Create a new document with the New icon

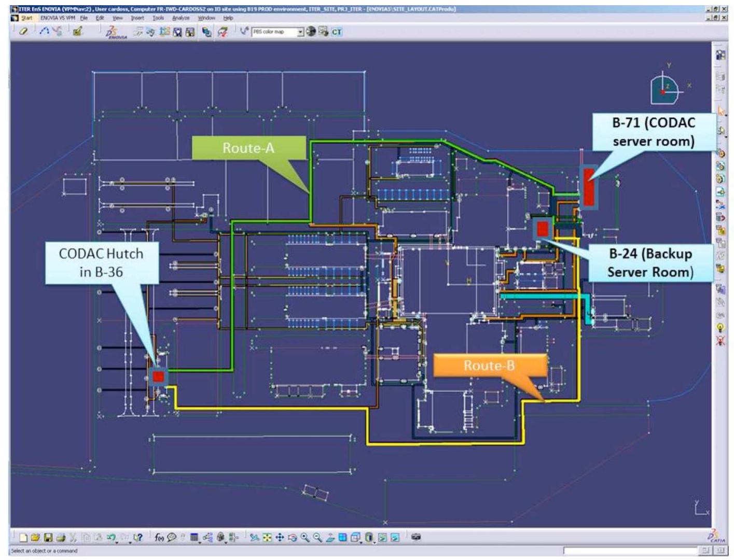coord(24,538)
